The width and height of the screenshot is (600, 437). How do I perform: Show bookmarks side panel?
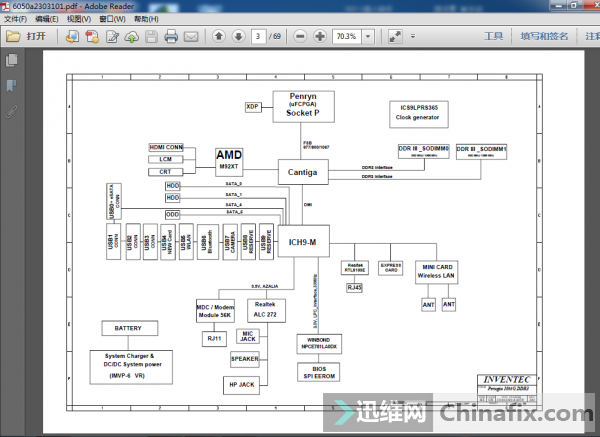click(11, 85)
